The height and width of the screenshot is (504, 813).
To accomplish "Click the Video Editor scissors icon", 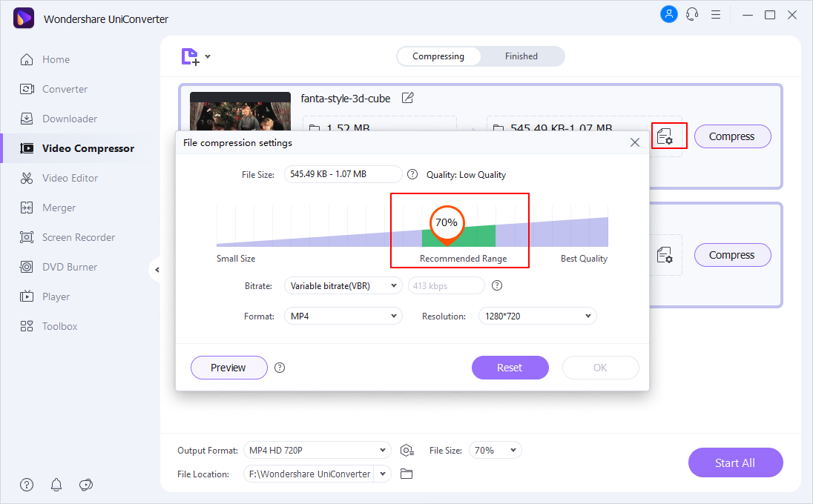I will point(27,178).
